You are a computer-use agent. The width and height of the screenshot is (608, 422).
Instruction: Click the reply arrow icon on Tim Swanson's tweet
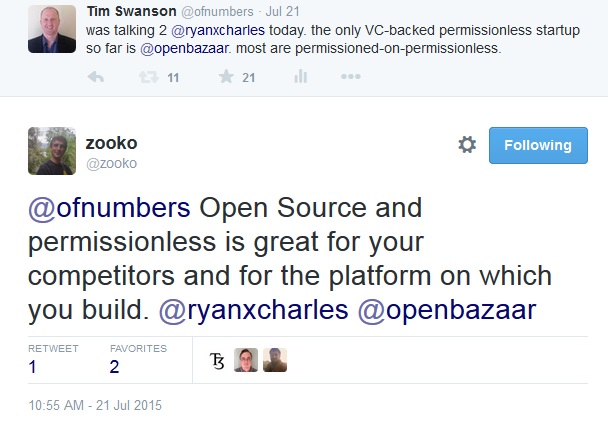[x=95, y=77]
